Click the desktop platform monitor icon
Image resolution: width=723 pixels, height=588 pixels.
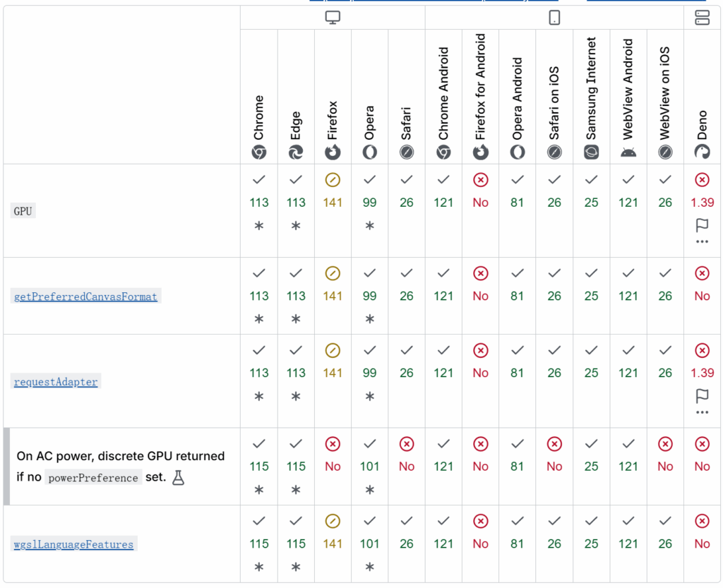click(333, 18)
